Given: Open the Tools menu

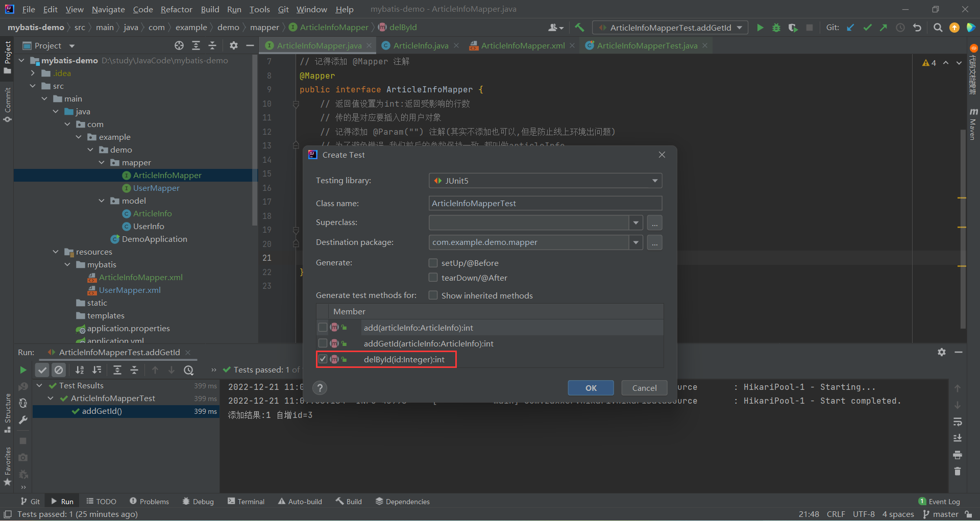Looking at the screenshot, I should point(259,9).
